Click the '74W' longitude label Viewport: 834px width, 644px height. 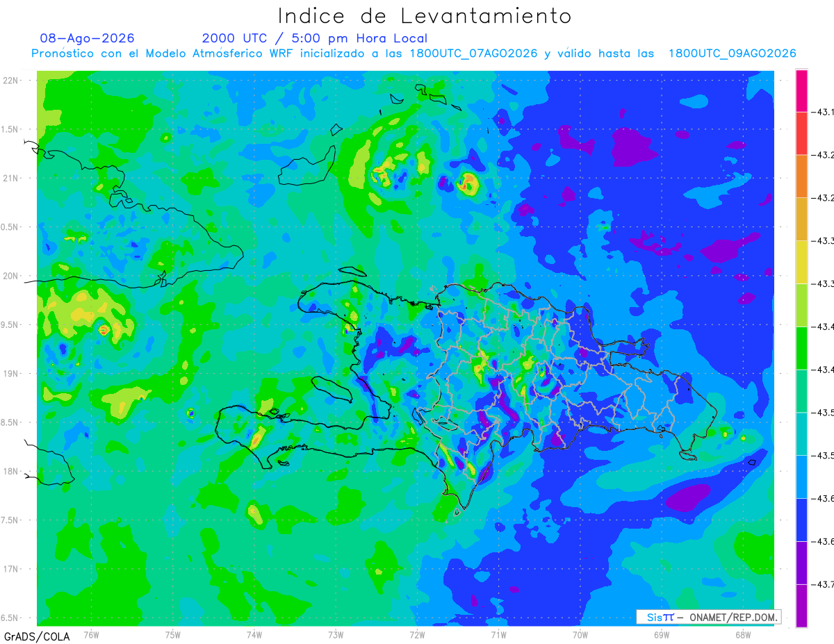[254, 634]
